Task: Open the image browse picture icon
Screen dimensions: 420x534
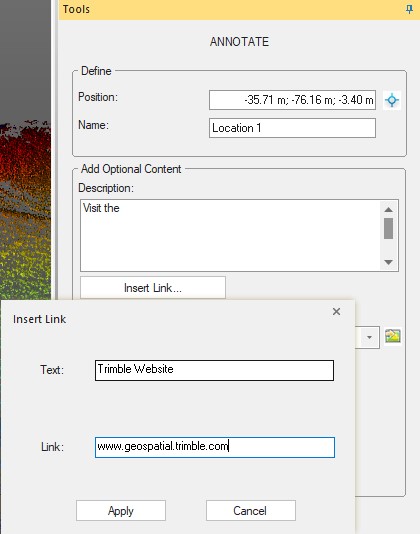Action: tap(392, 336)
